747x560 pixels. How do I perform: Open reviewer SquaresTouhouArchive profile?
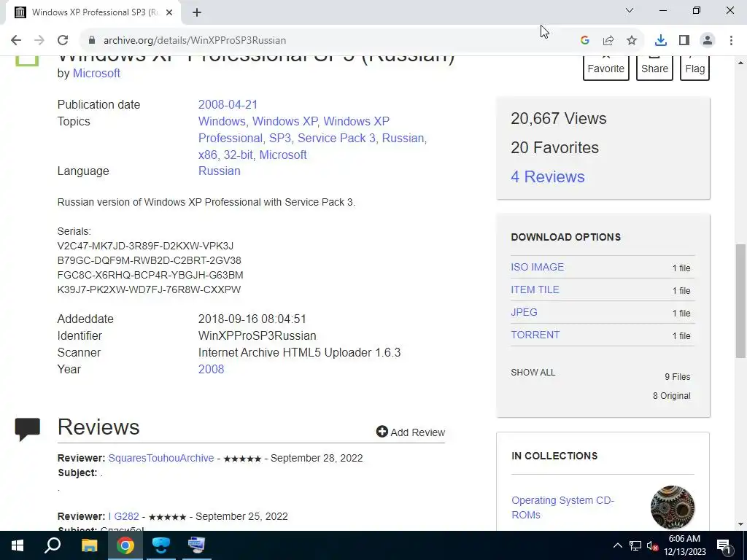[161, 458]
